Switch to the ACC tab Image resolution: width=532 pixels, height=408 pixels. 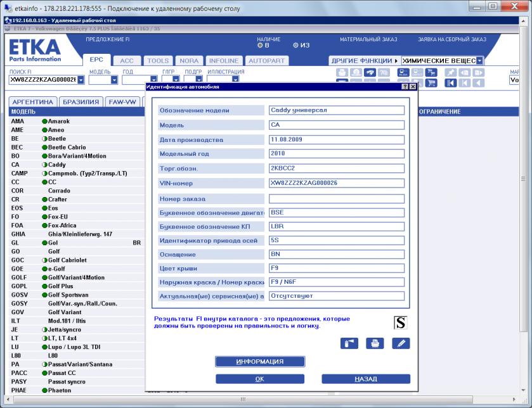[127, 61]
